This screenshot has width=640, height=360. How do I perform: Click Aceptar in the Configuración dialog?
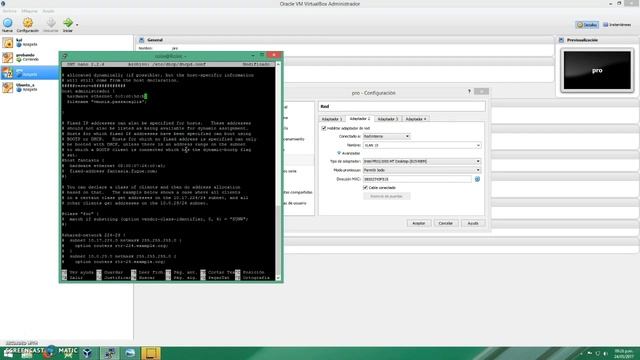point(419,223)
